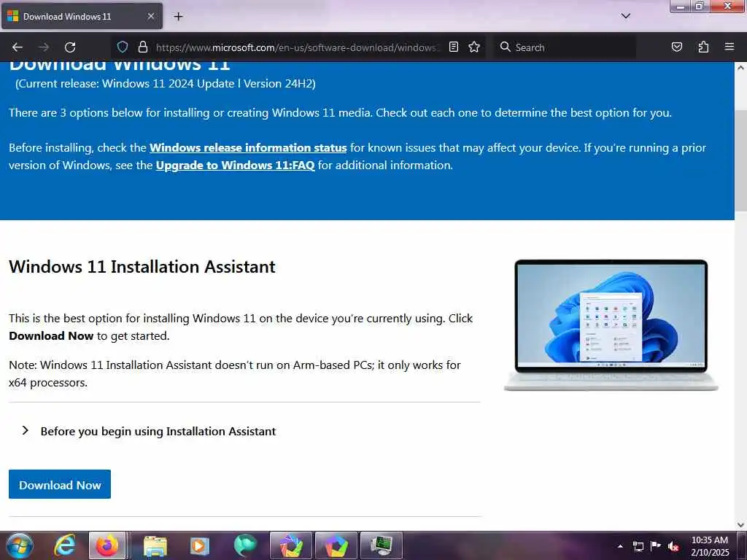Image resolution: width=747 pixels, height=560 pixels.
Task: Click the Windows 11 Installation Assistant heading
Action: pos(142,267)
